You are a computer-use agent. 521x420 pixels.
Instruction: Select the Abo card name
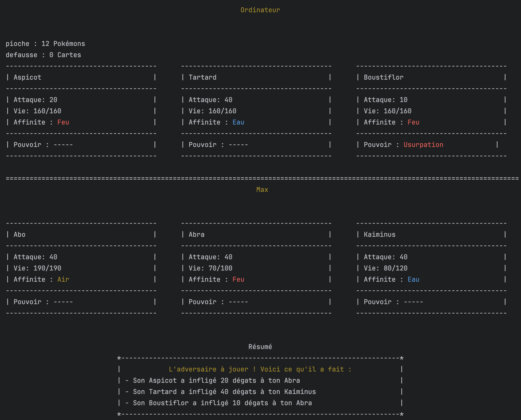[x=20, y=234]
